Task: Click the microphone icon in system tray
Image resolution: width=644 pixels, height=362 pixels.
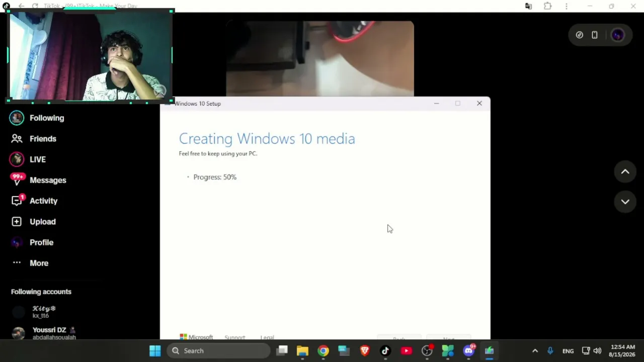Action: point(550,351)
